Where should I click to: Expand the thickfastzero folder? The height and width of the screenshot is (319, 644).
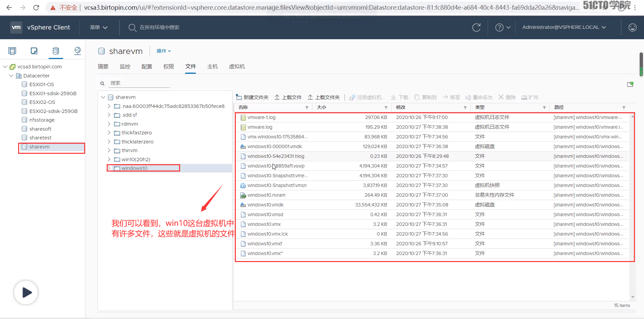click(x=109, y=133)
